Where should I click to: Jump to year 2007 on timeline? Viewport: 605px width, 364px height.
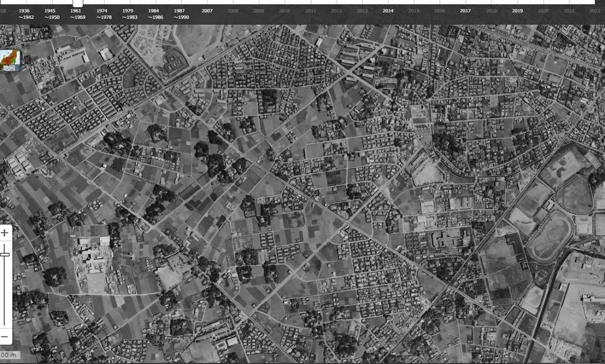[x=207, y=11]
